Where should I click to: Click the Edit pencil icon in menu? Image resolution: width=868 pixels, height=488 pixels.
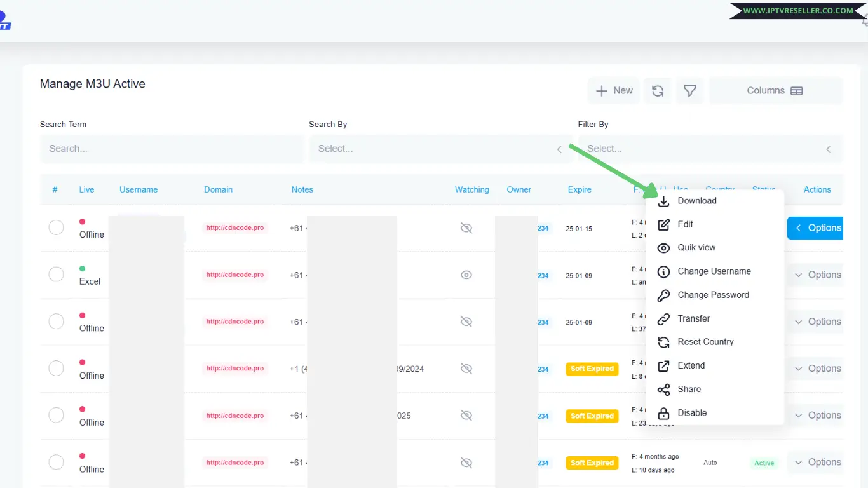[x=663, y=224]
